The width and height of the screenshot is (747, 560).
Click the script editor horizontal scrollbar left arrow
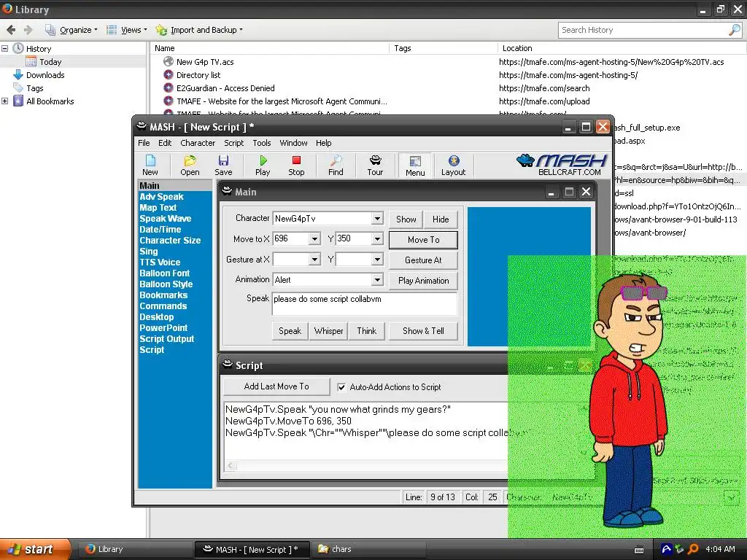point(231,465)
